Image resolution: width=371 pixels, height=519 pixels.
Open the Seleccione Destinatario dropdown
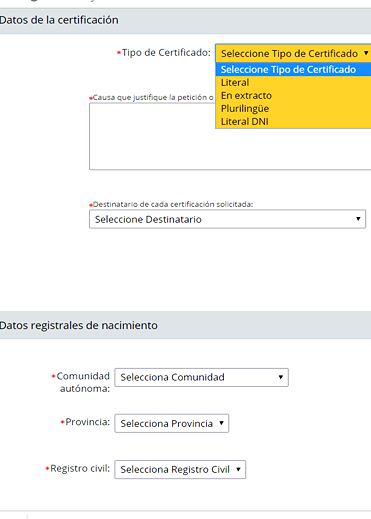pos(227,219)
